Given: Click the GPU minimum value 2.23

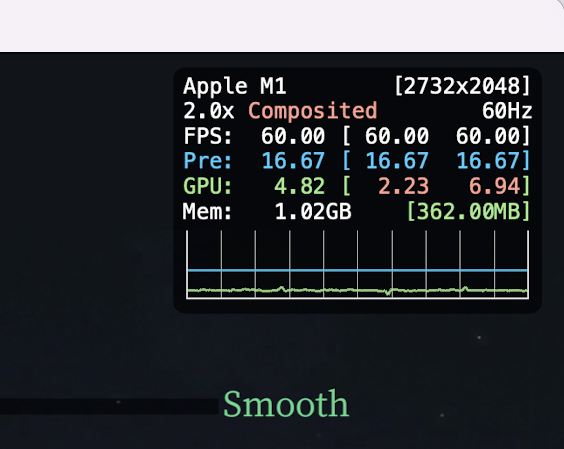Looking at the screenshot, I should click(403, 186).
